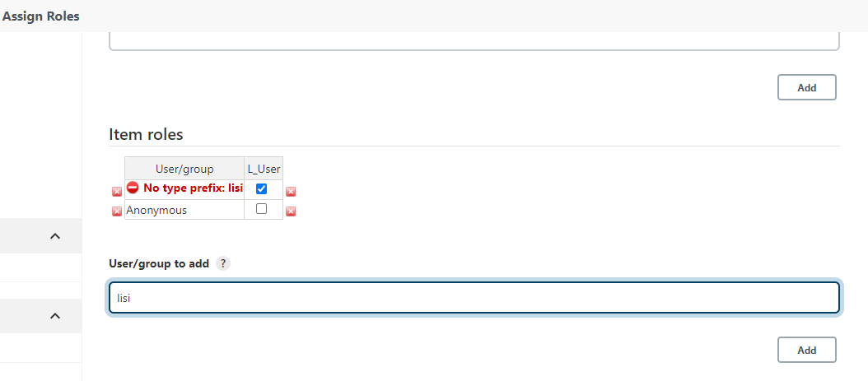Click red error icon before 'No type prefix'
The width and height of the screenshot is (868, 381).
click(133, 188)
